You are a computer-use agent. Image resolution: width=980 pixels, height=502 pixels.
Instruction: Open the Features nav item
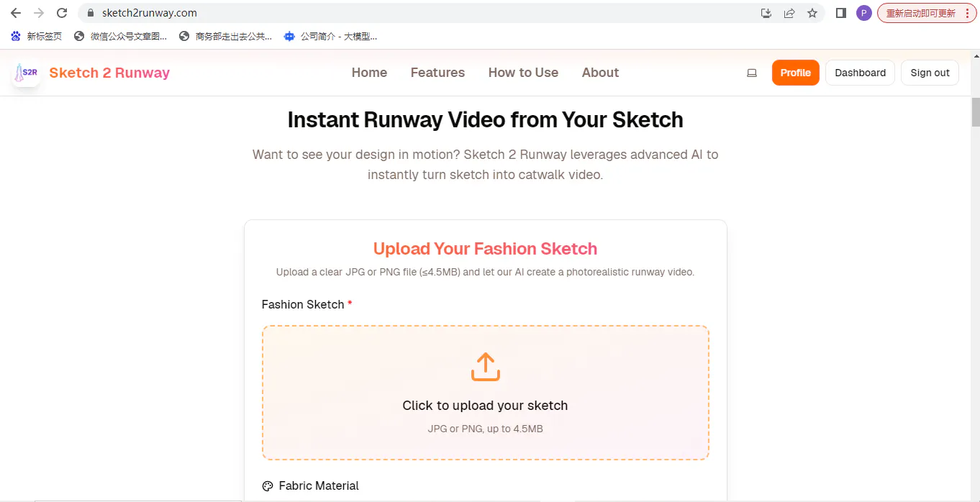pyautogui.click(x=437, y=73)
